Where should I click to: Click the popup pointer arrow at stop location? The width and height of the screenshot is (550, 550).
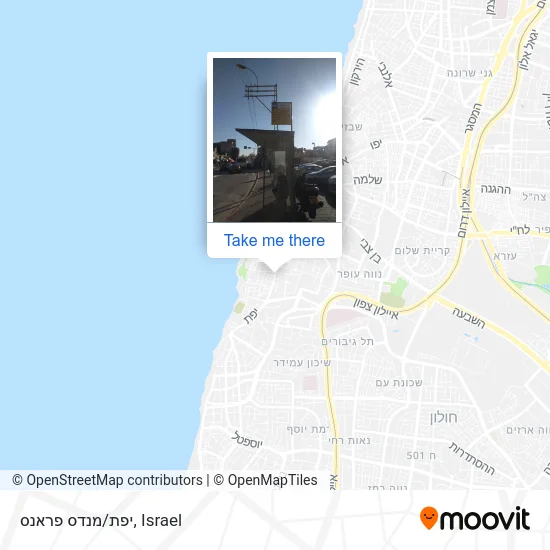(274, 265)
